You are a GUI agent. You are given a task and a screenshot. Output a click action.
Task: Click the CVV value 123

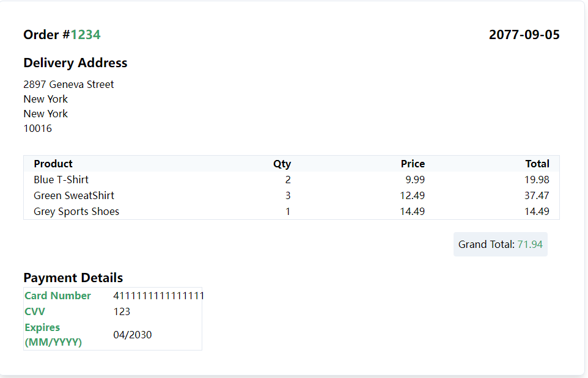122,311
